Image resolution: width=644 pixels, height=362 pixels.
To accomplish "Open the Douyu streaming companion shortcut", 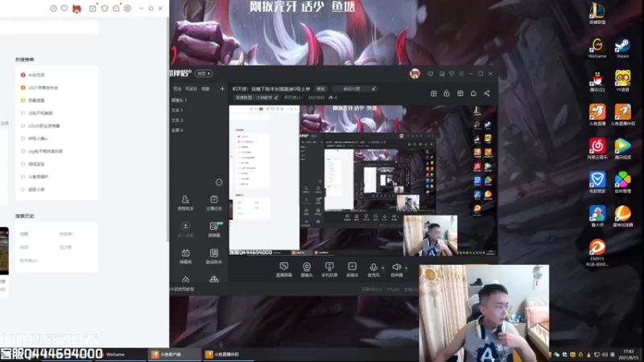I will tap(622, 114).
